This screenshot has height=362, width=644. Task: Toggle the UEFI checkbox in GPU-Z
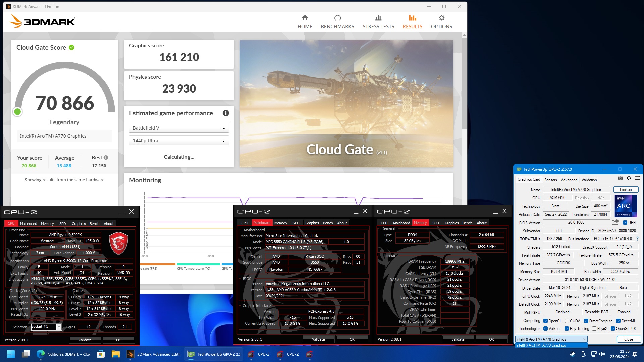click(625, 223)
